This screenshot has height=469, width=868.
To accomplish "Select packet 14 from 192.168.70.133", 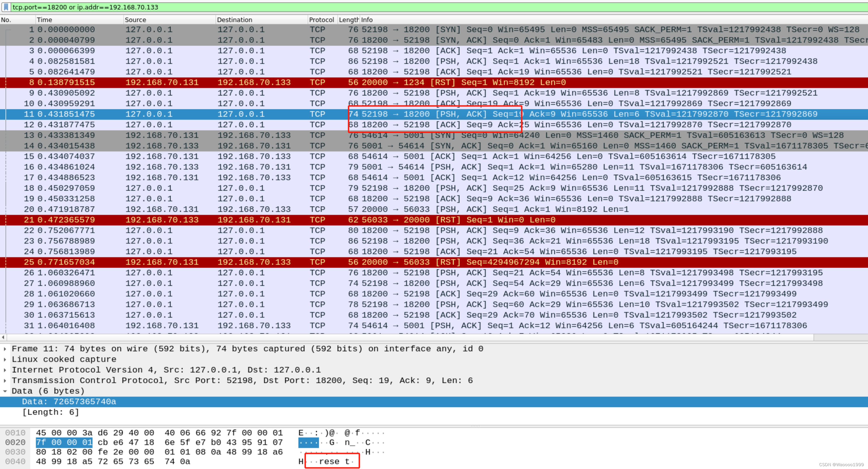I will click(x=434, y=146).
